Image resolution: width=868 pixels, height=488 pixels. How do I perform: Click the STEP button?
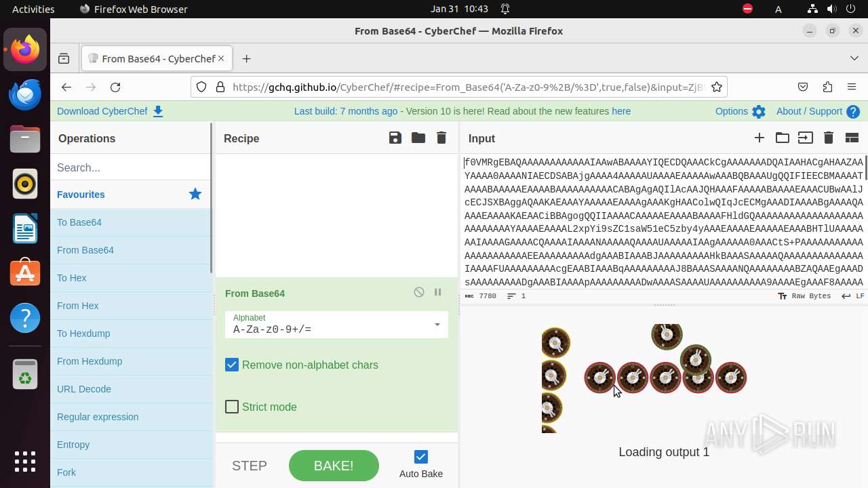click(250, 466)
